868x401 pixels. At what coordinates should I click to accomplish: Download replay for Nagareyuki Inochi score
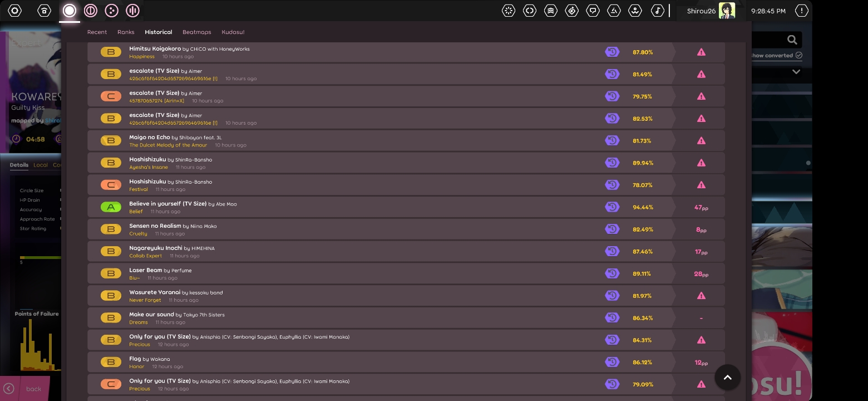tap(612, 251)
